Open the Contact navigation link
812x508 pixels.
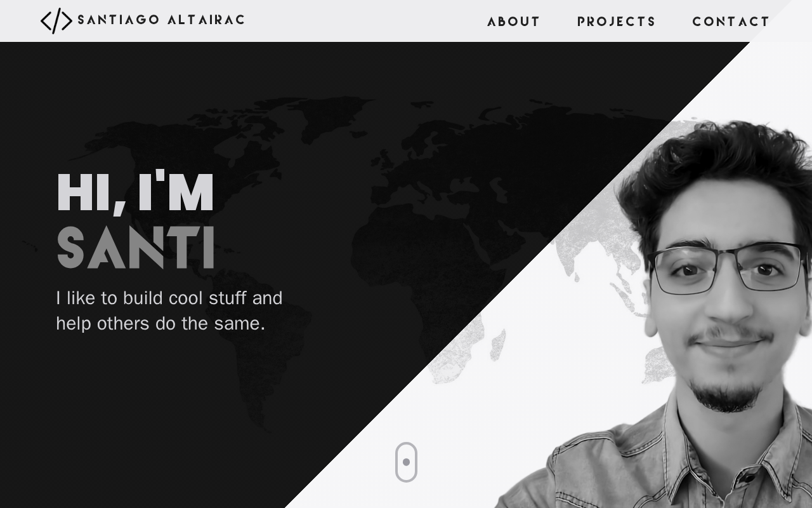point(731,22)
